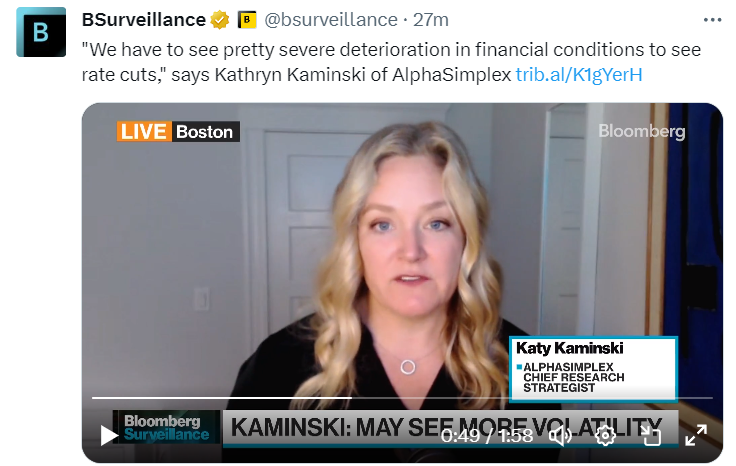Play the Bloomberg Surveillance video

tap(109, 435)
